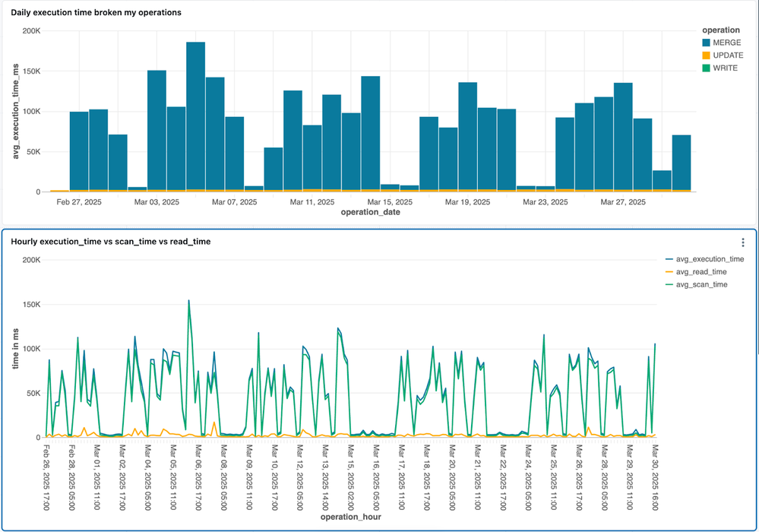The image size is (759, 532).
Task: Click the "Hourly execution_time vs scan_time" title
Action: click(111, 242)
